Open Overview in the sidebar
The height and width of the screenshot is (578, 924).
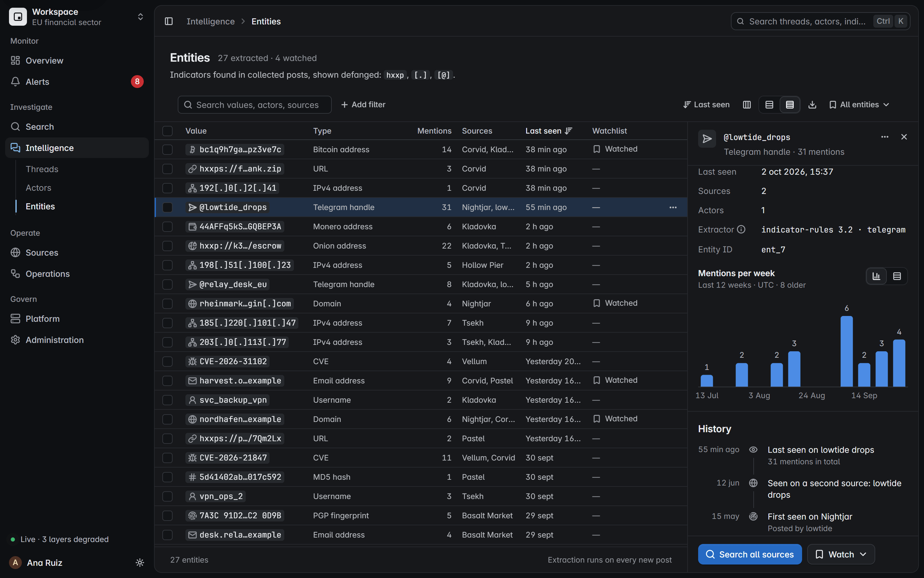(x=77, y=60)
